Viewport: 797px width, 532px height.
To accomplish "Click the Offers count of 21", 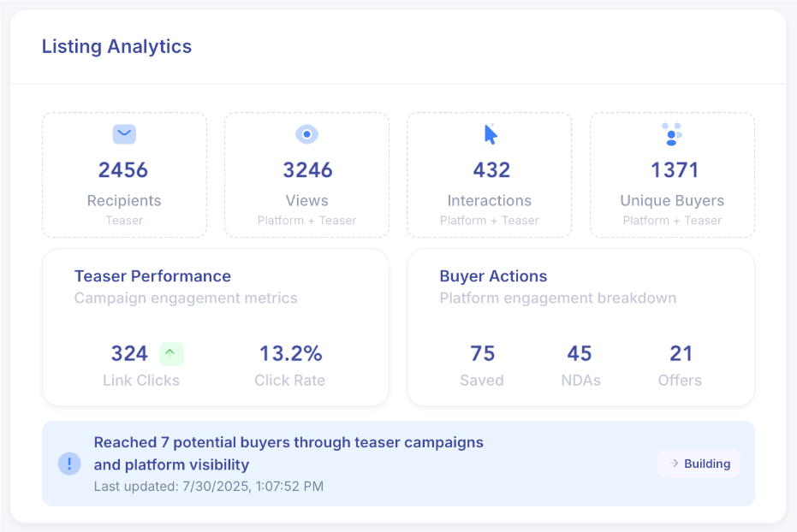I will tap(681, 352).
